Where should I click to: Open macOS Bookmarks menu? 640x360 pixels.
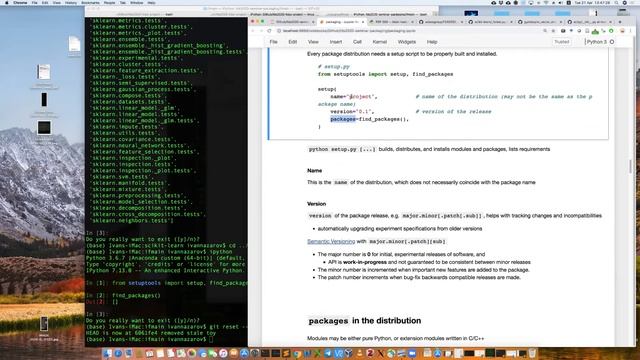(x=90, y=3)
